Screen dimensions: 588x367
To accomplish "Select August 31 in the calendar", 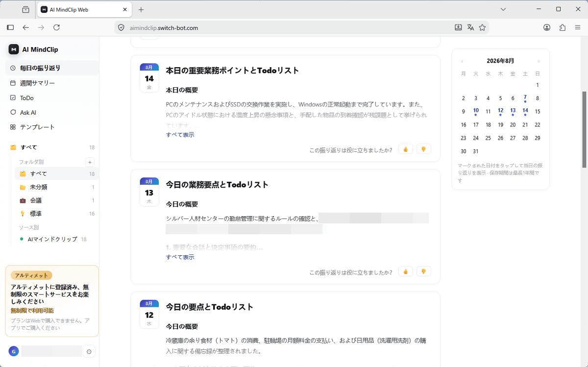I will pos(476,151).
